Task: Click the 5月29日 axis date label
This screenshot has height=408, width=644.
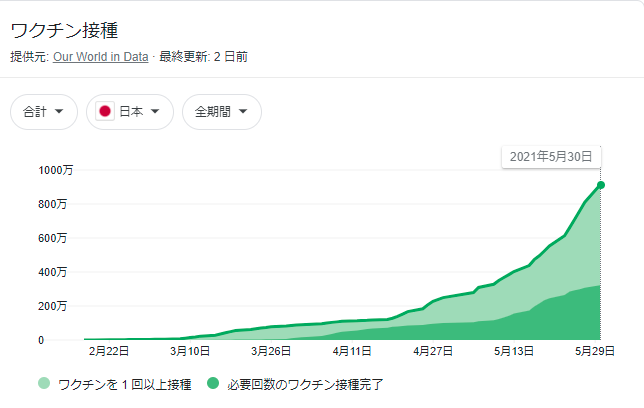Action: click(x=595, y=352)
